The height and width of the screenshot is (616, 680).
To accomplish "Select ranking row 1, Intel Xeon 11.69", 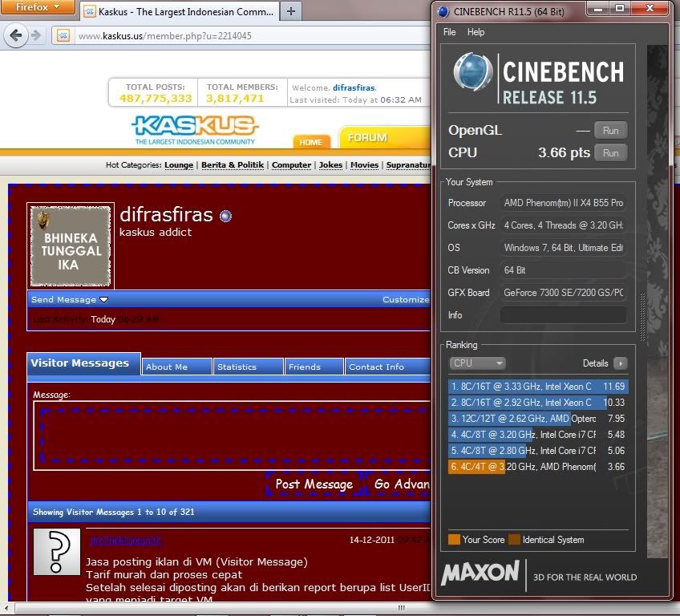I will coord(538,386).
